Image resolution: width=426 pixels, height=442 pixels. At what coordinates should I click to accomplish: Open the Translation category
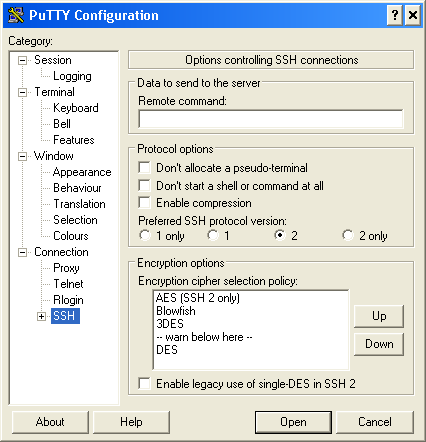[x=79, y=204]
